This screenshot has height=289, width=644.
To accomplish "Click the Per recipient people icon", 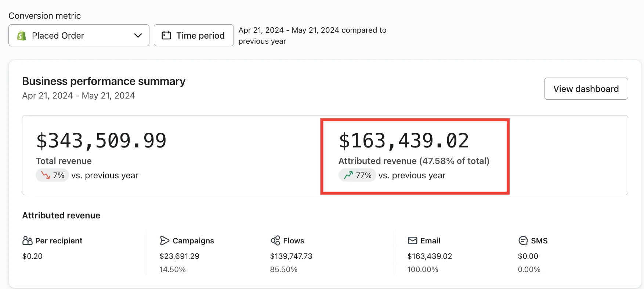I will click(x=28, y=241).
